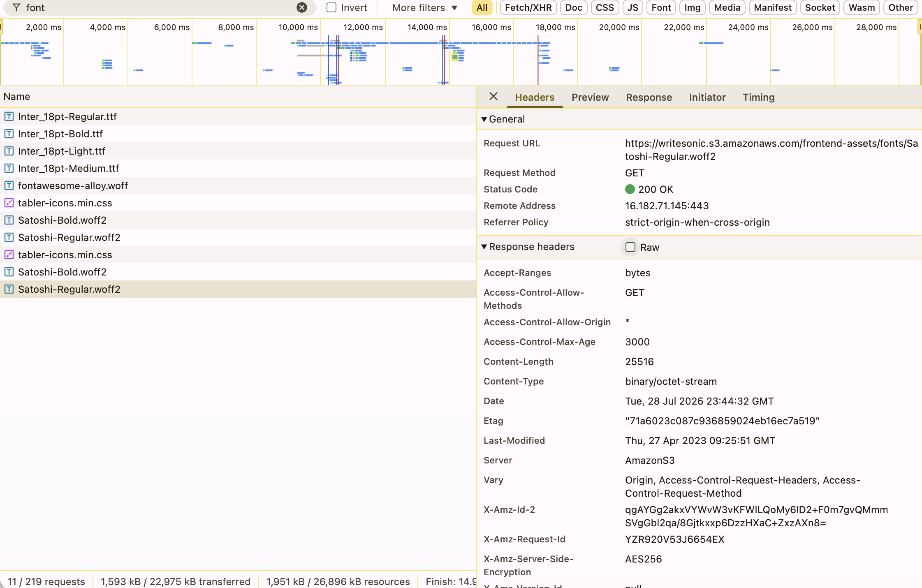
Task: Click the AES256 encryption value
Action: [644, 559]
